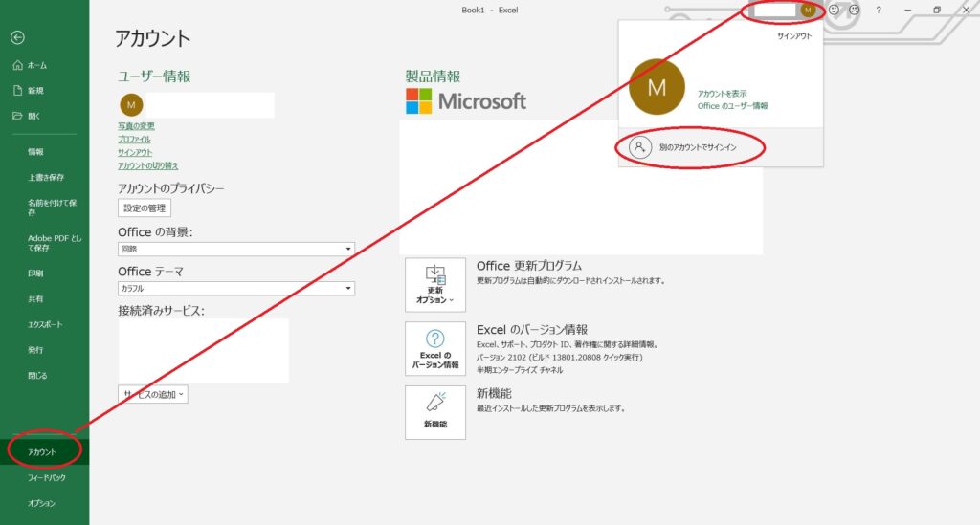The height and width of the screenshot is (525, 980).
Task: Click the アカウントのプライバシー heading
Action: (x=170, y=188)
